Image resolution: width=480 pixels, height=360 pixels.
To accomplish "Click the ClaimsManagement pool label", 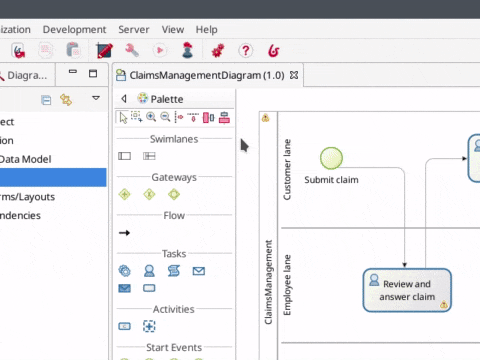I will [x=268, y=282].
